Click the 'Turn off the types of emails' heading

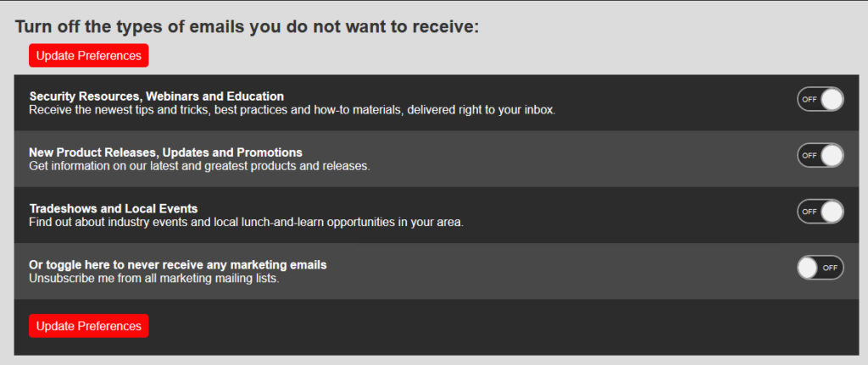click(248, 27)
